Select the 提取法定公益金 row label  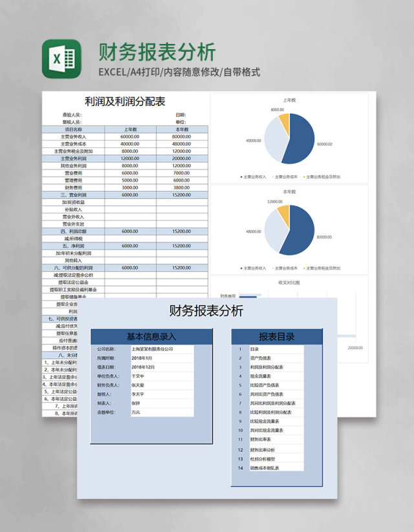point(73,282)
